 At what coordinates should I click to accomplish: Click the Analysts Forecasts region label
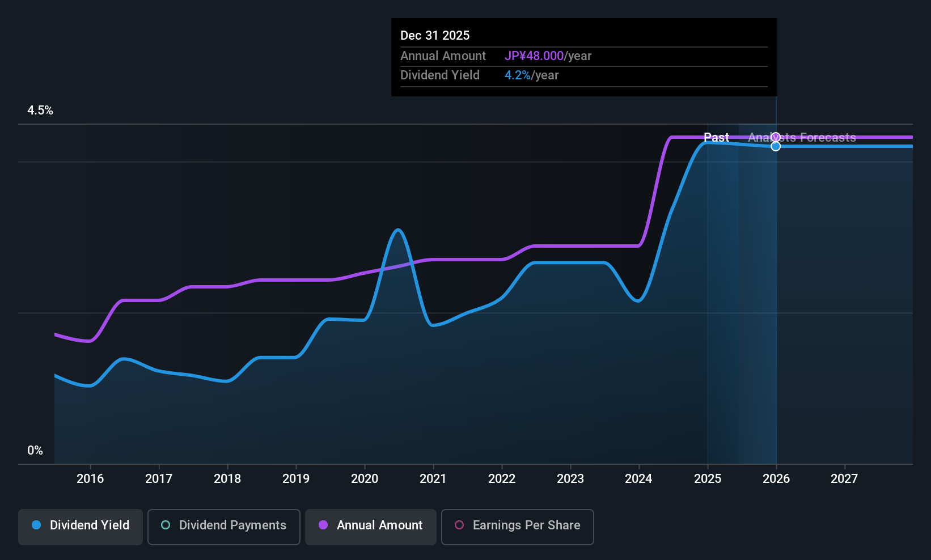tap(802, 137)
